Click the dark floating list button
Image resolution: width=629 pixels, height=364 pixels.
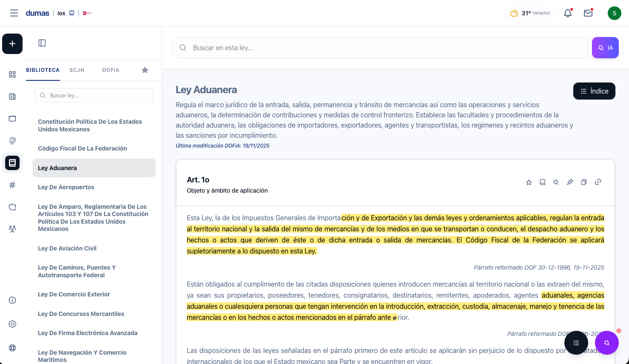pyautogui.click(x=576, y=343)
